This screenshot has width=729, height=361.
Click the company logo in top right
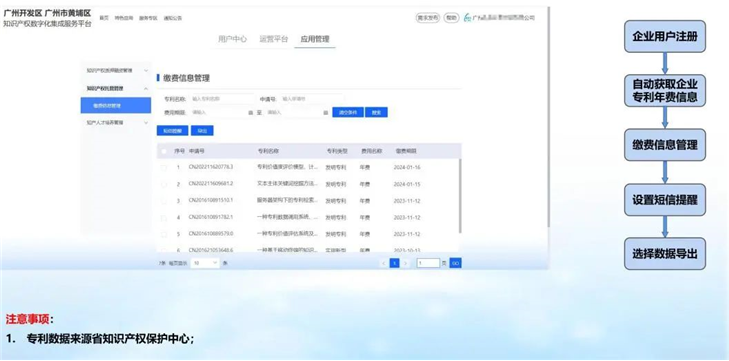pyautogui.click(x=468, y=18)
